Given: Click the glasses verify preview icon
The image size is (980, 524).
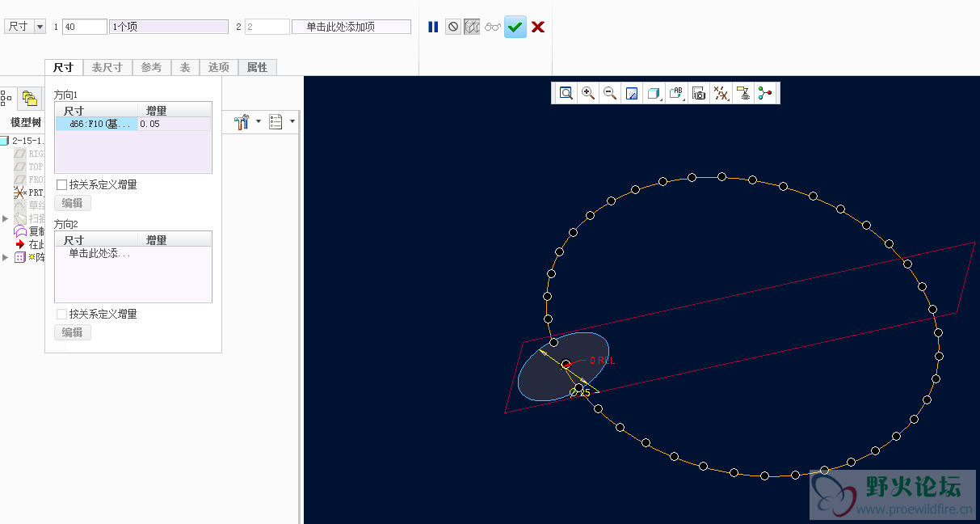Looking at the screenshot, I should [493, 27].
